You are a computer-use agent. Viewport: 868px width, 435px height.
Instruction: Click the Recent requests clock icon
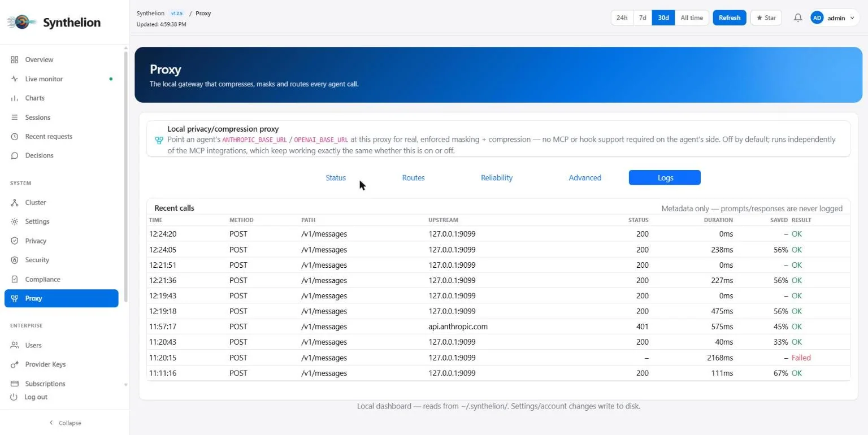coord(15,137)
